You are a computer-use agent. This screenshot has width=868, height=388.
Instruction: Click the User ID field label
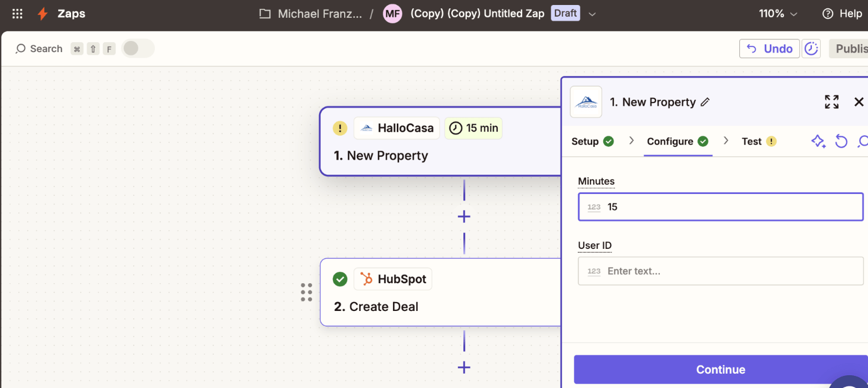coord(594,246)
